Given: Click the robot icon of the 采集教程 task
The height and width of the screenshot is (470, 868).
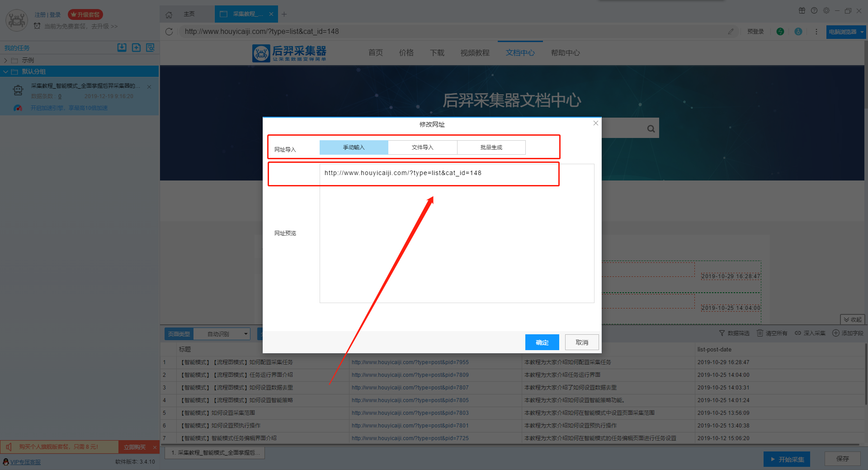Looking at the screenshot, I should [x=18, y=90].
